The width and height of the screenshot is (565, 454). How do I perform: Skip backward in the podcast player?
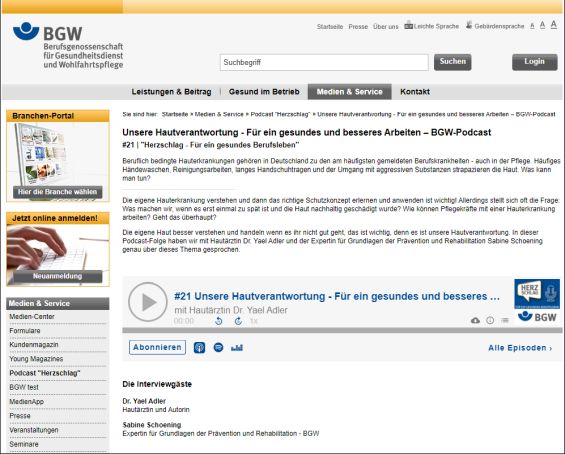pyautogui.click(x=219, y=321)
